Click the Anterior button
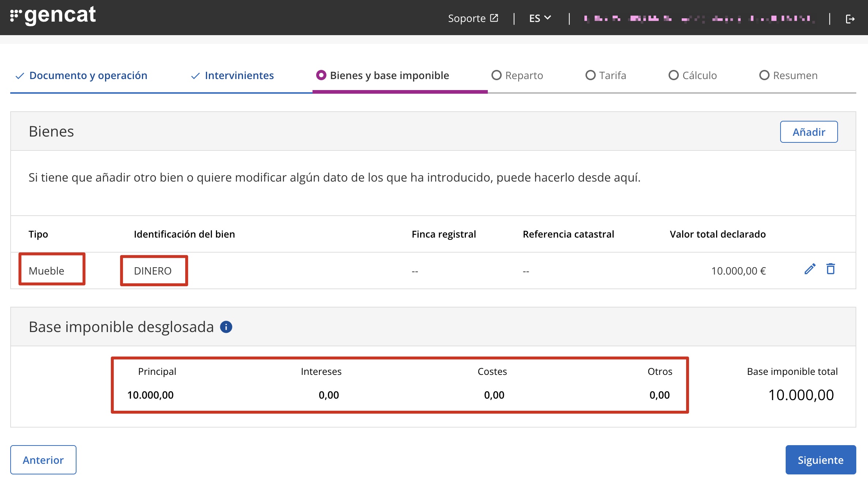 pos(43,460)
